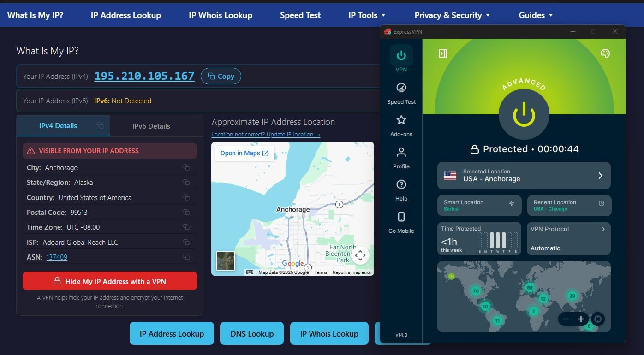Viewport: 644px width, 355px height.
Task: Open the ASN 137409 link
Action: (x=57, y=257)
